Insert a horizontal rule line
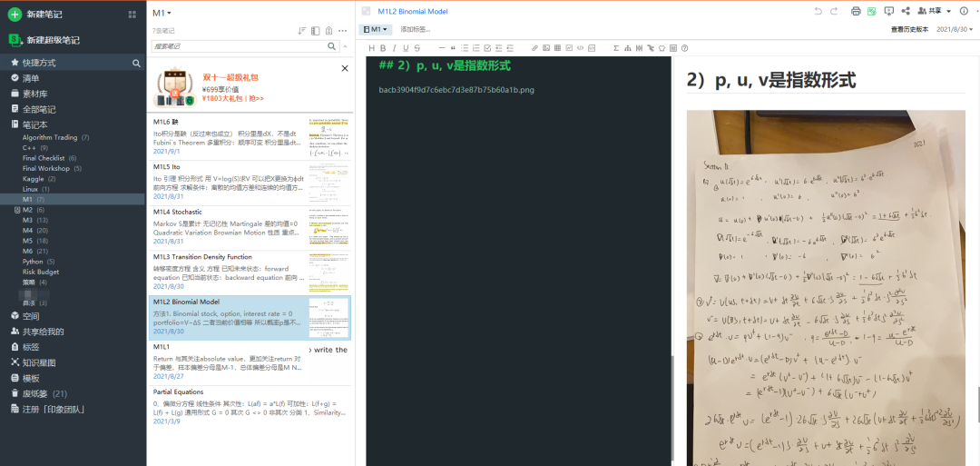Screen dimensions: 980x466 pyautogui.click(x=442, y=48)
